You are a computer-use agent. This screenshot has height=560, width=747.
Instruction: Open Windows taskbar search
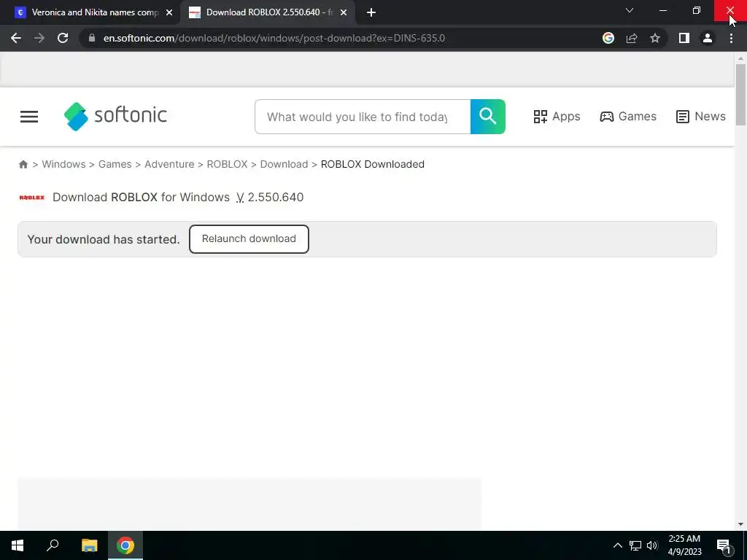(53, 545)
